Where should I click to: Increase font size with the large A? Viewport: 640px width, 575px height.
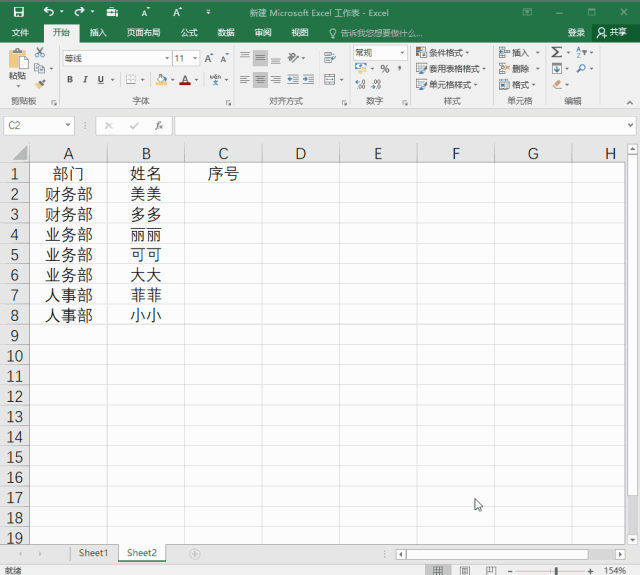tap(209, 58)
